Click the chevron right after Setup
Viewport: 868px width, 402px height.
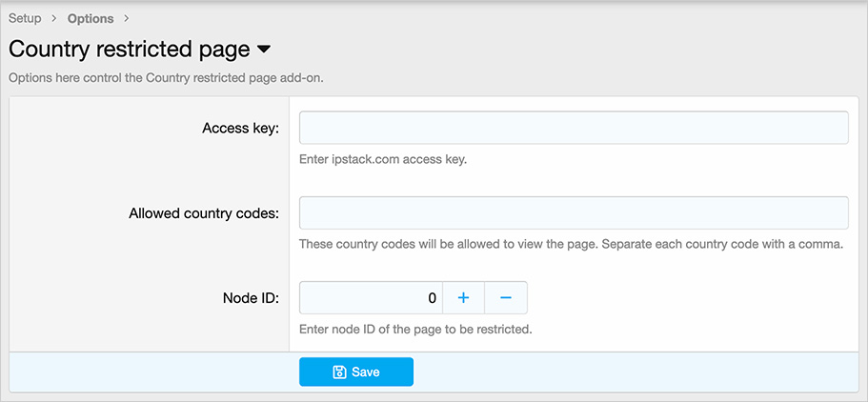(53, 18)
